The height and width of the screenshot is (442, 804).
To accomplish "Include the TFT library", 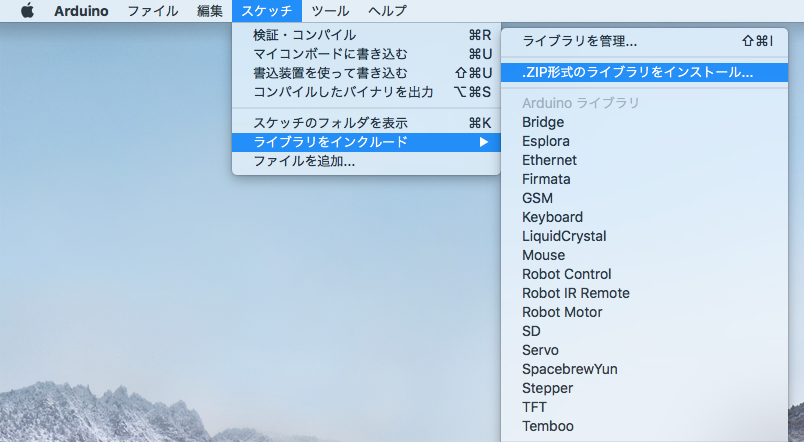I will tap(645, 407).
